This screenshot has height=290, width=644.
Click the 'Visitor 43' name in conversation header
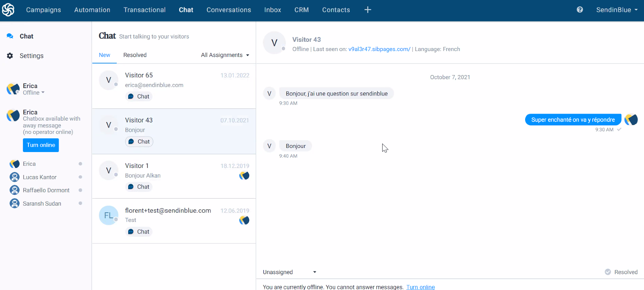[306, 40]
